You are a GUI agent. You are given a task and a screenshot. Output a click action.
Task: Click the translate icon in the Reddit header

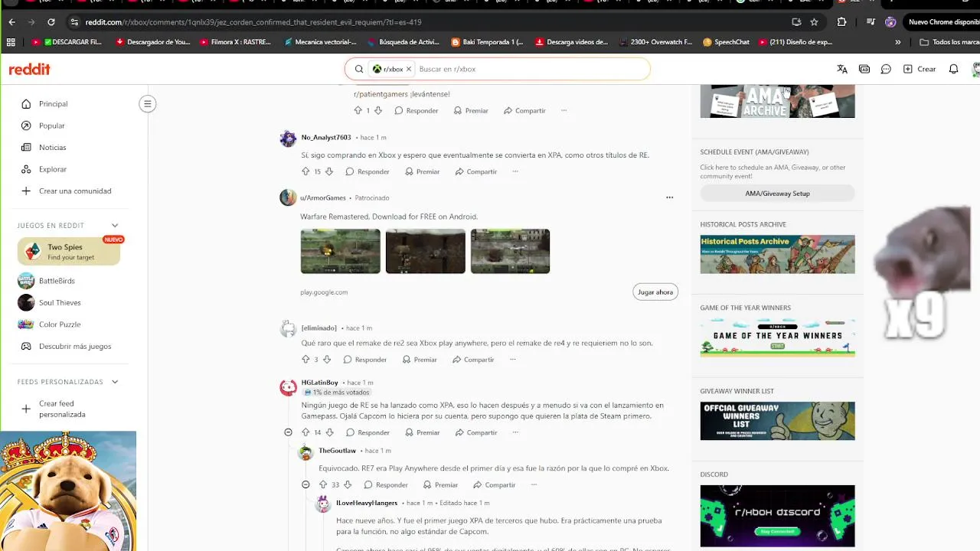click(x=842, y=69)
